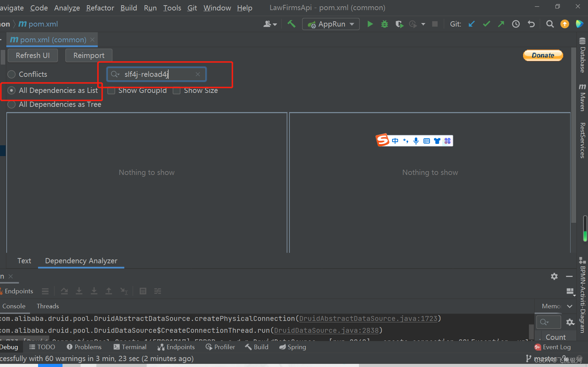The width and height of the screenshot is (588, 367).
Task: Run the AppRun configuration
Action: click(x=370, y=24)
